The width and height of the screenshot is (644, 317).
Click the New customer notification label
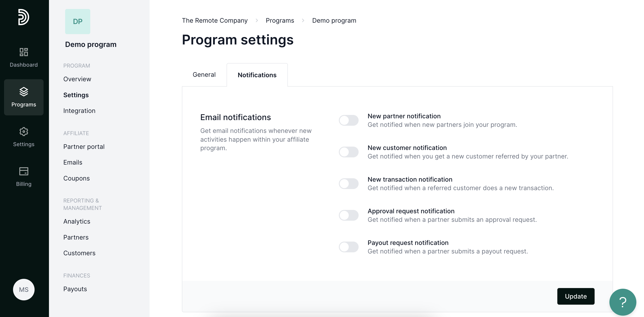point(407,148)
